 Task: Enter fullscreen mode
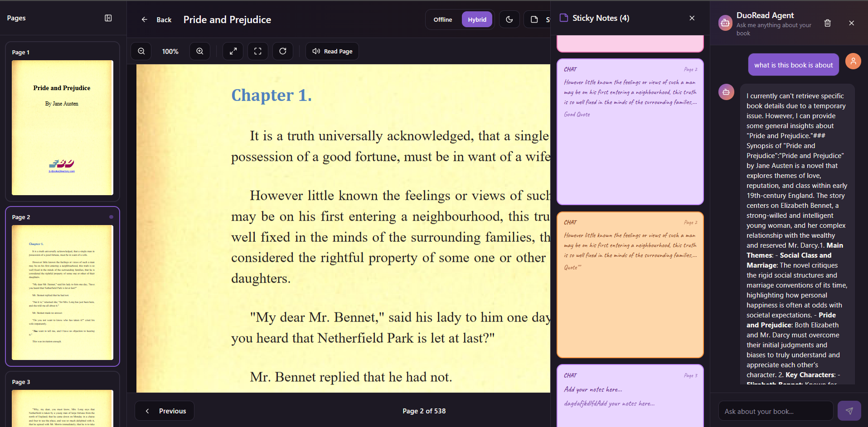(x=258, y=51)
